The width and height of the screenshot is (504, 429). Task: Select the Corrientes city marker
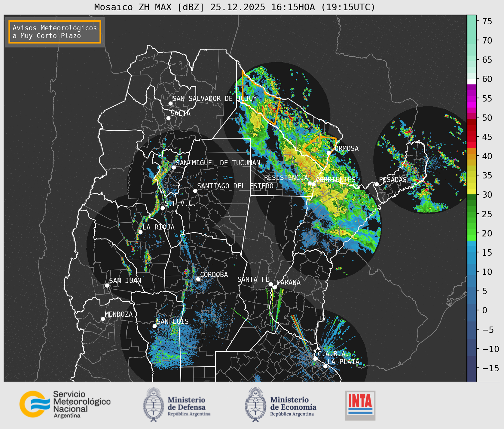[x=313, y=184]
